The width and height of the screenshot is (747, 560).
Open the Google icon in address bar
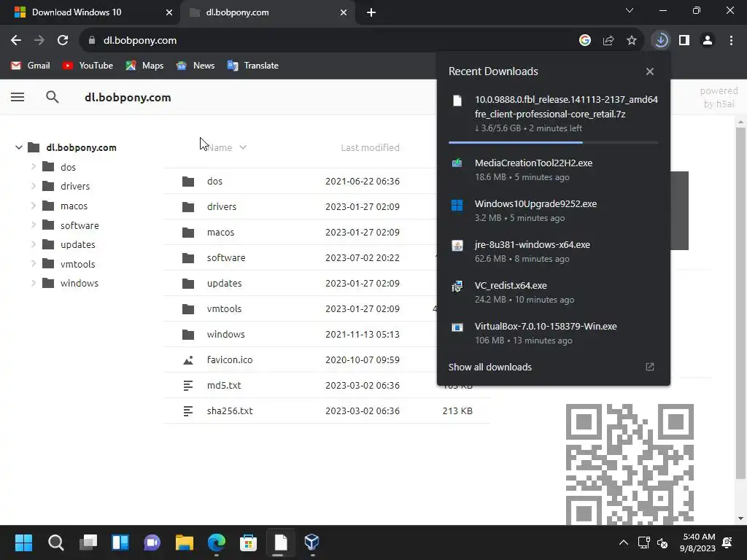pyautogui.click(x=585, y=41)
